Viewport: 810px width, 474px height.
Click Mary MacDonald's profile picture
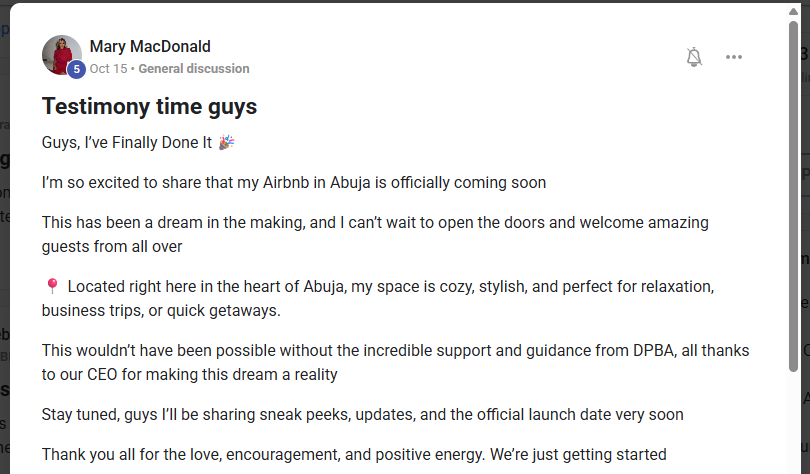(61, 55)
